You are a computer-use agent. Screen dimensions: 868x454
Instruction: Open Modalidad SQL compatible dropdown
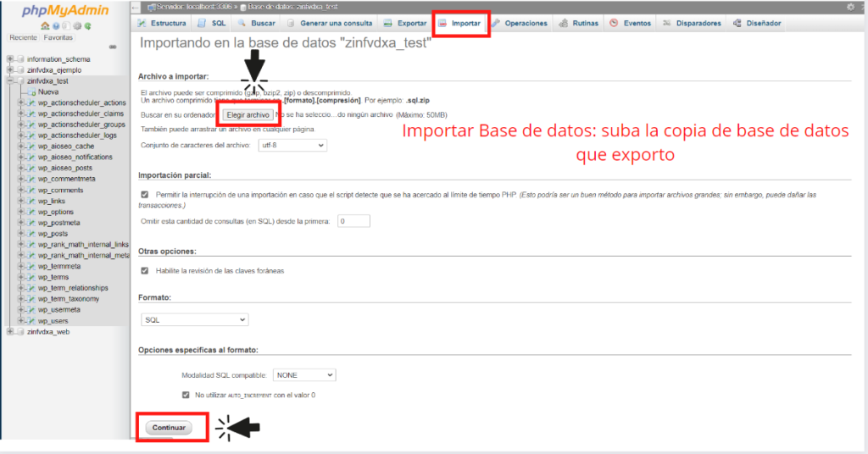[x=304, y=375]
